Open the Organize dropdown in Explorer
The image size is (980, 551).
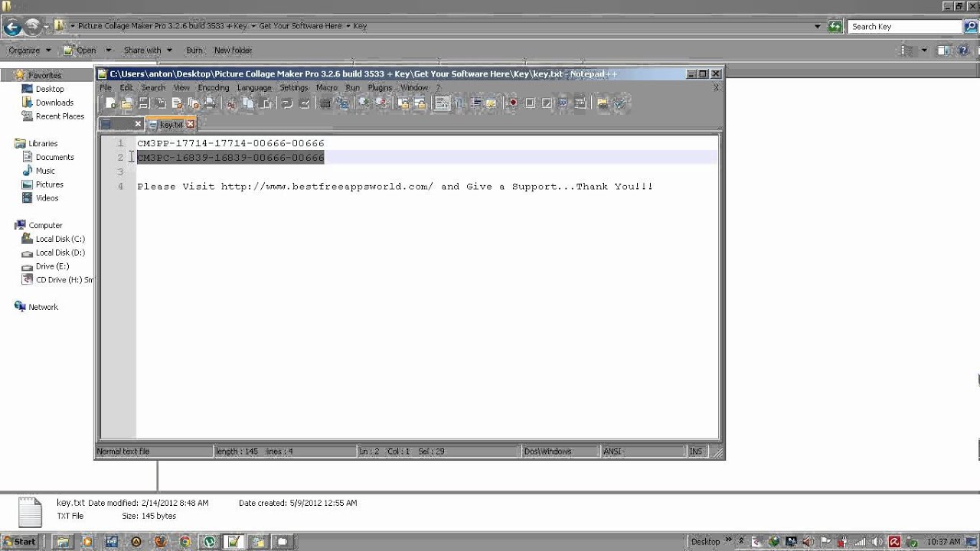(x=30, y=51)
